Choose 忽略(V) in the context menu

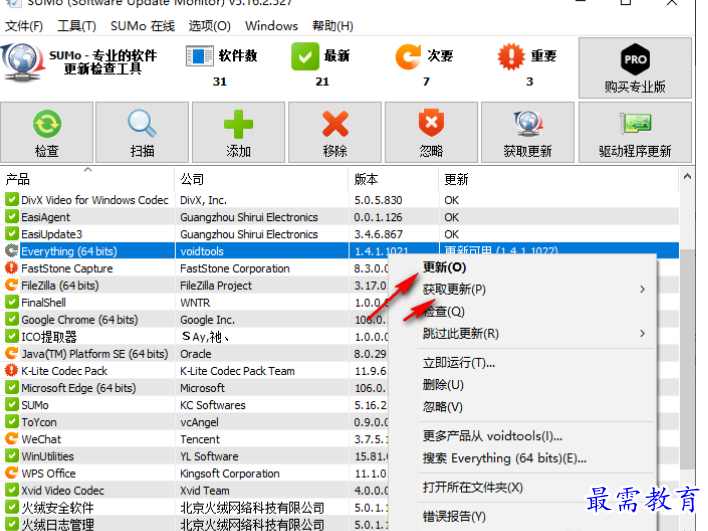522,407
